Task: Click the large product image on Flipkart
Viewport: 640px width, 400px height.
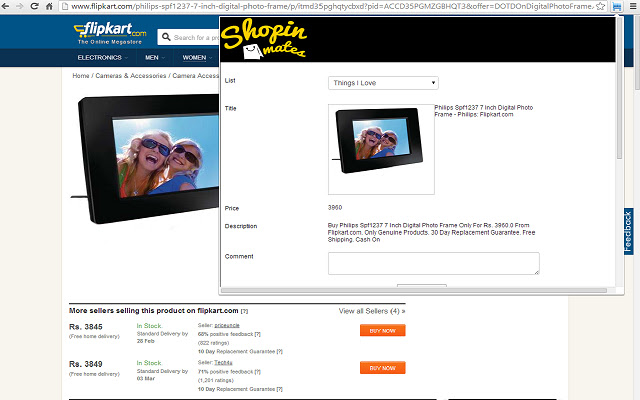Action: (147, 158)
